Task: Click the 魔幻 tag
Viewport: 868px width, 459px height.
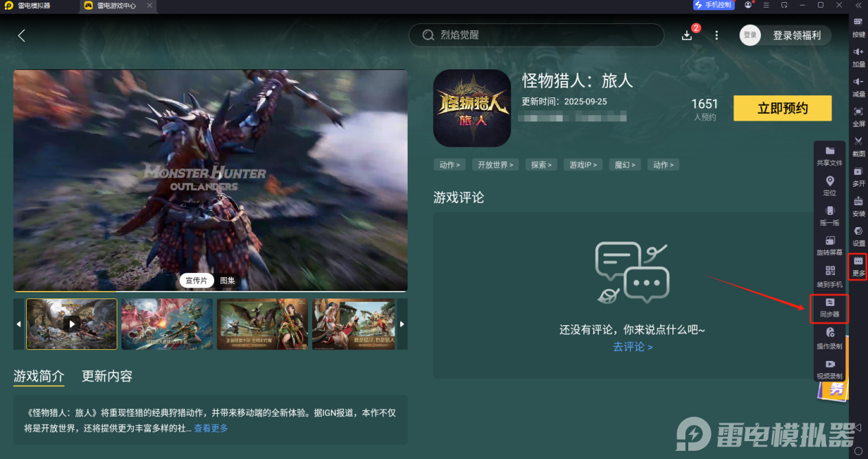Action: tap(625, 165)
